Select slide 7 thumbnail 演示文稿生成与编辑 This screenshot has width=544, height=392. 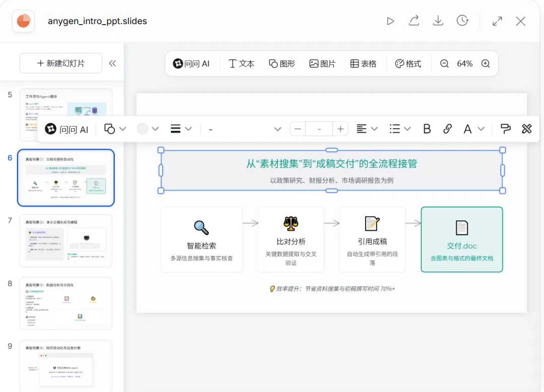tap(66, 241)
